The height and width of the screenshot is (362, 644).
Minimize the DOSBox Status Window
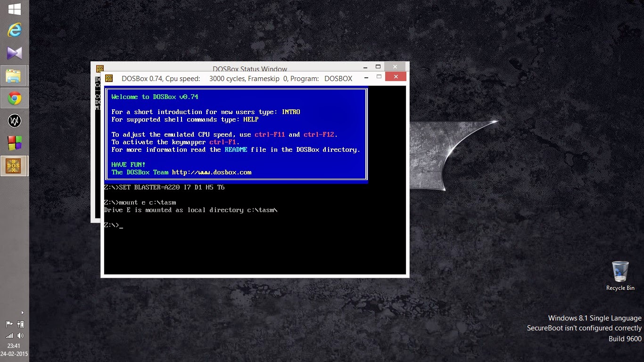365,67
